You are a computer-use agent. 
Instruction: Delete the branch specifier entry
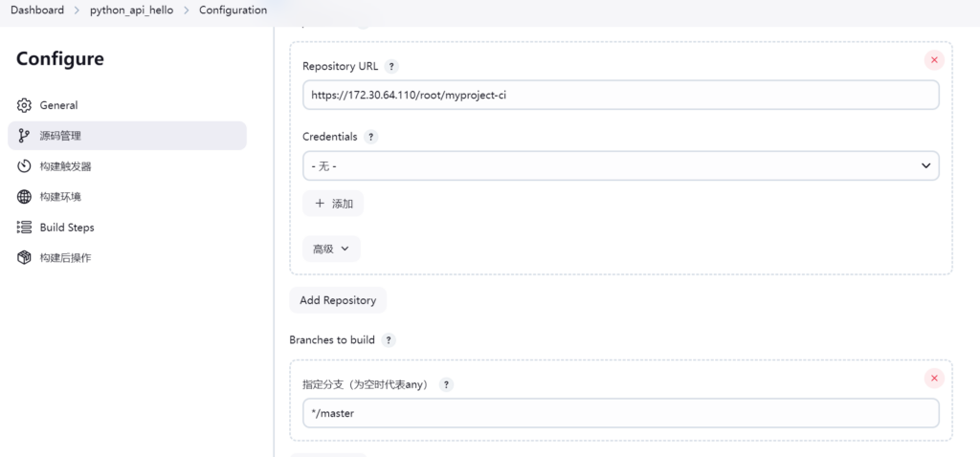[935, 378]
